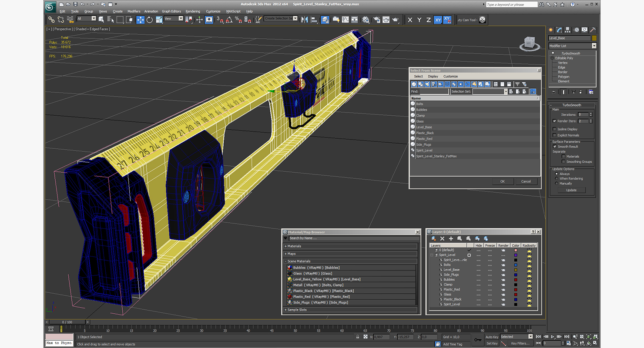Restrict to X axis constraint
Viewport: 644px width, 348px height.
pos(410,20)
